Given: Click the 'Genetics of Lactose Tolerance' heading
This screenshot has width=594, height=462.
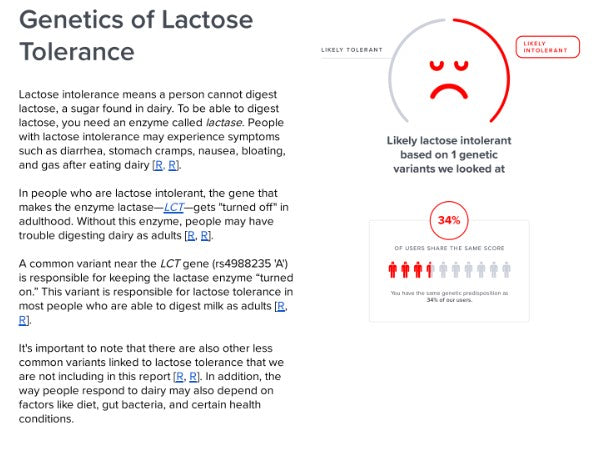Looking at the screenshot, I should 136,35.
